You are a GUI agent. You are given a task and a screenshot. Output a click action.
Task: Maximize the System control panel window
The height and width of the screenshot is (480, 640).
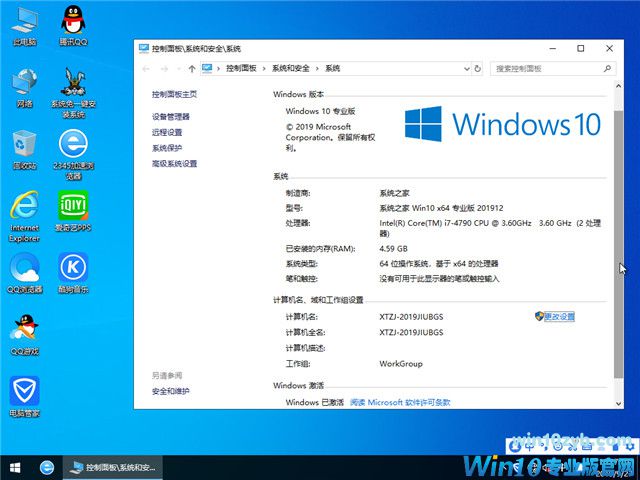tap(581, 48)
